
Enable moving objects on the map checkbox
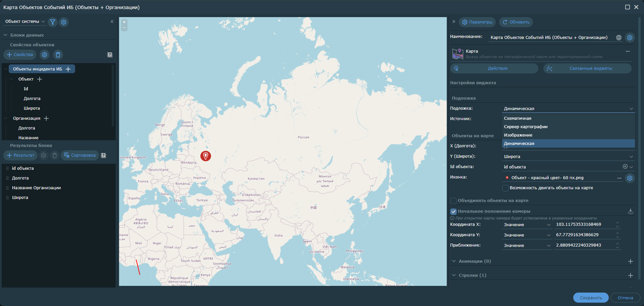pos(505,188)
